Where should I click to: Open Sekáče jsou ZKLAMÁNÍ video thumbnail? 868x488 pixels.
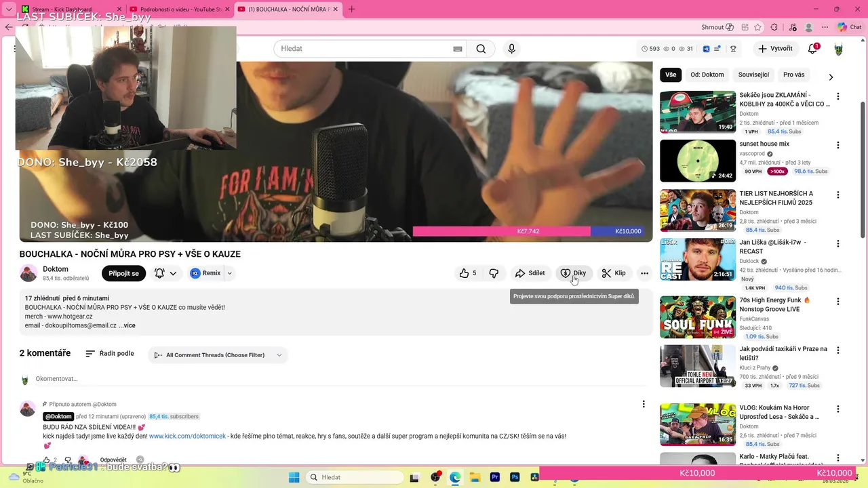coord(698,112)
